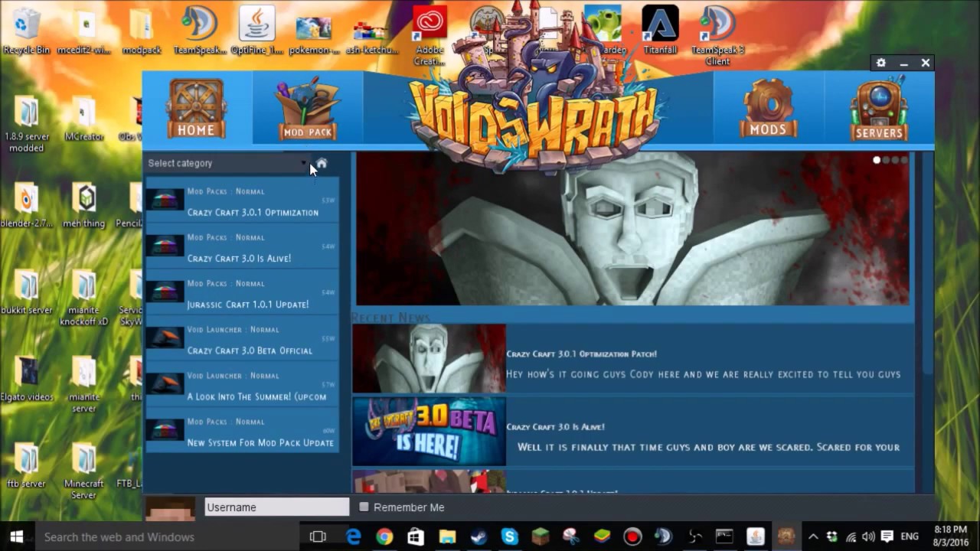The width and height of the screenshot is (980, 551).
Task: Open the mianite knockoff xD folder
Action: pyautogui.click(x=84, y=297)
